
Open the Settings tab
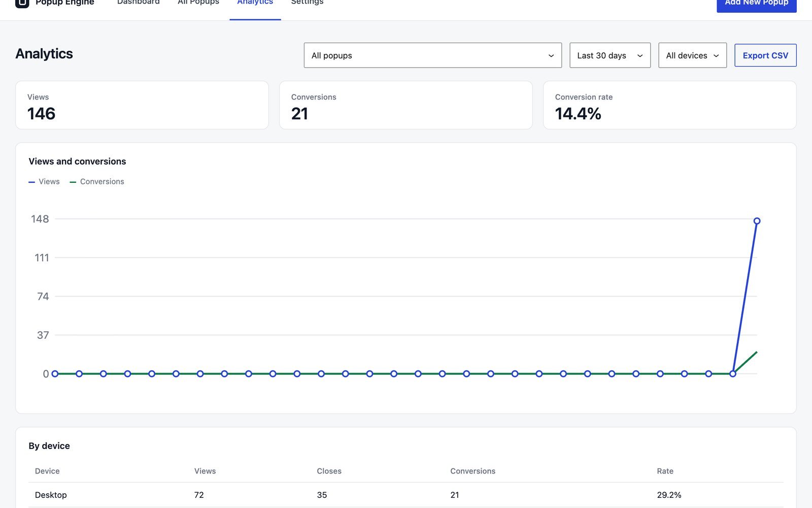click(x=307, y=3)
